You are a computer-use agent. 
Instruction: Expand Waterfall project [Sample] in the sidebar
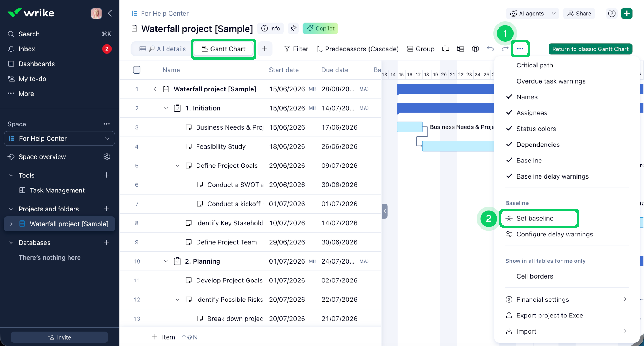coord(11,224)
